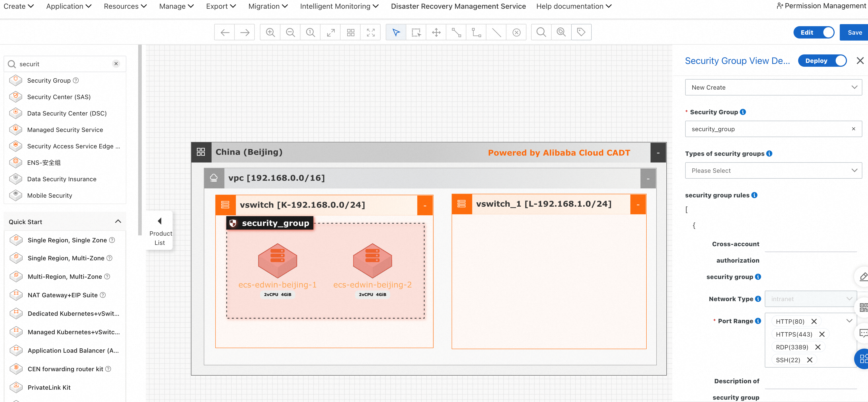Select the move pan tool
This screenshot has width=868, height=402.
(x=436, y=32)
